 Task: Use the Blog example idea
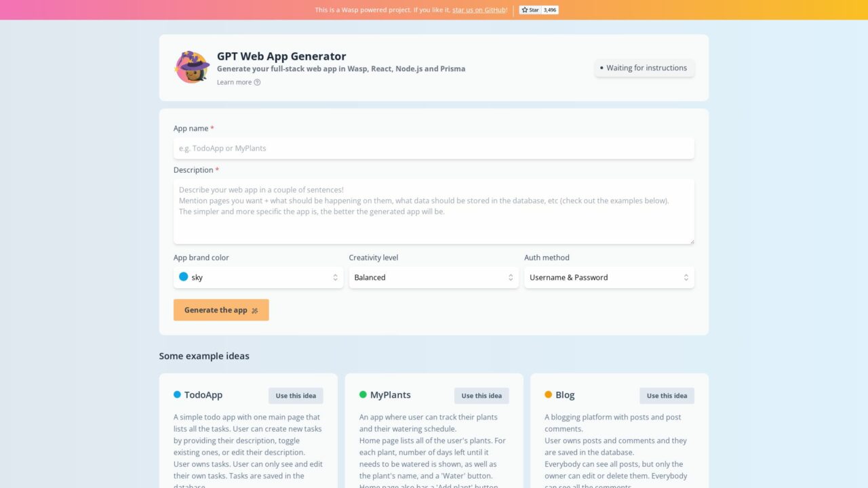point(667,395)
